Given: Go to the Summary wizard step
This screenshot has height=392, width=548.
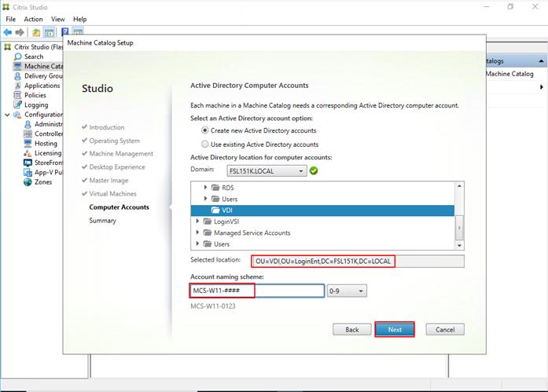Looking at the screenshot, I should 102,221.
